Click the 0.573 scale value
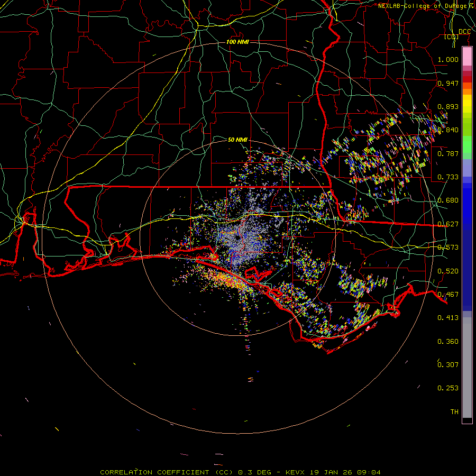Viewport: 476px width, 476px height. 448,248
